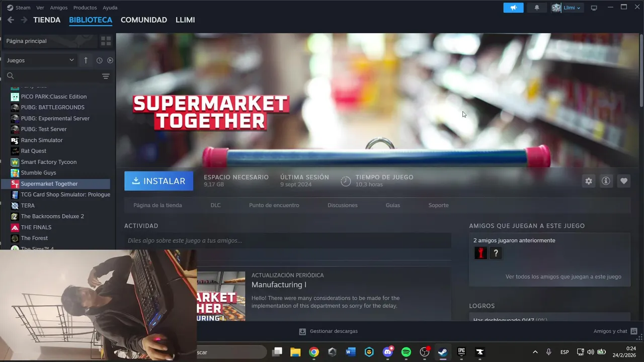Switch to COMUNIDAD tab
Viewport: 644px width, 362px height.
pyautogui.click(x=144, y=20)
